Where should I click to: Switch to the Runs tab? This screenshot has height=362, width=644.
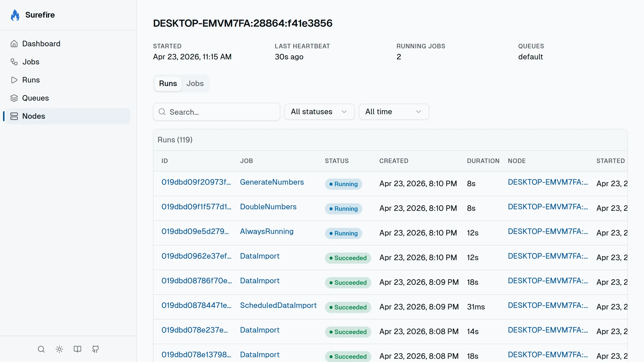pos(168,84)
